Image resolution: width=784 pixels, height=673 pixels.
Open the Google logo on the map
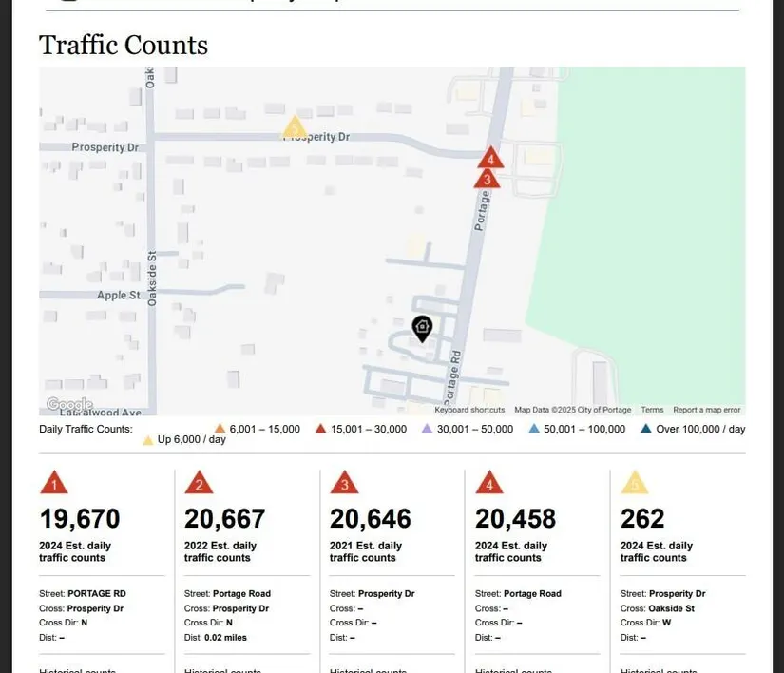tap(69, 405)
